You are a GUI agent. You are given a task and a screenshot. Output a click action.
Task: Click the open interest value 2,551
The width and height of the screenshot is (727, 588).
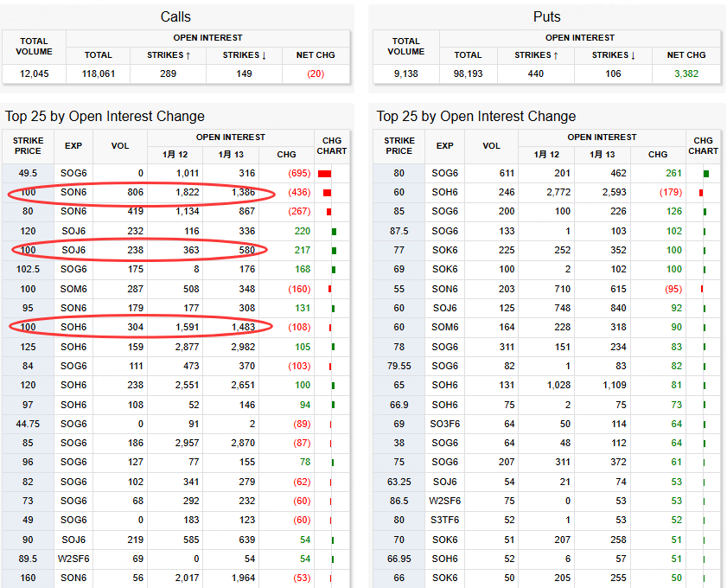click(x=187, y=385)
